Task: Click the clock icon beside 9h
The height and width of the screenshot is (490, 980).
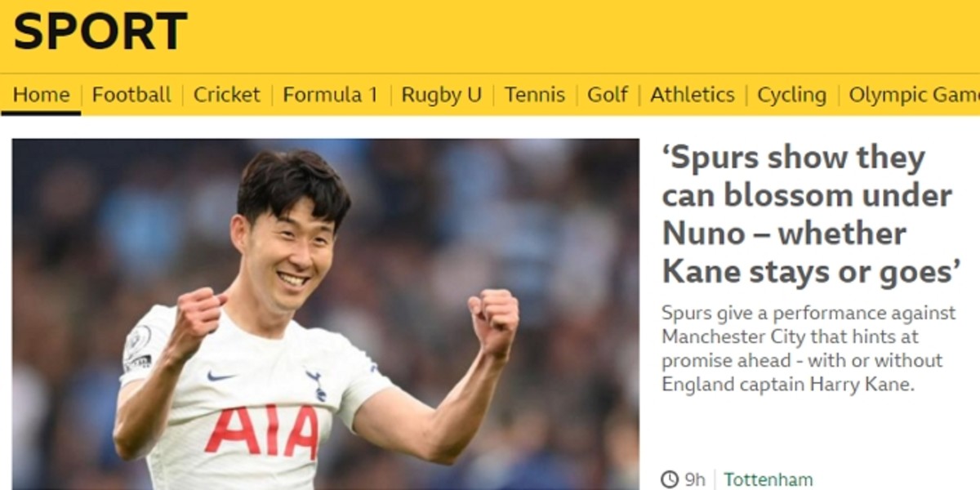Action: [670, 479]
